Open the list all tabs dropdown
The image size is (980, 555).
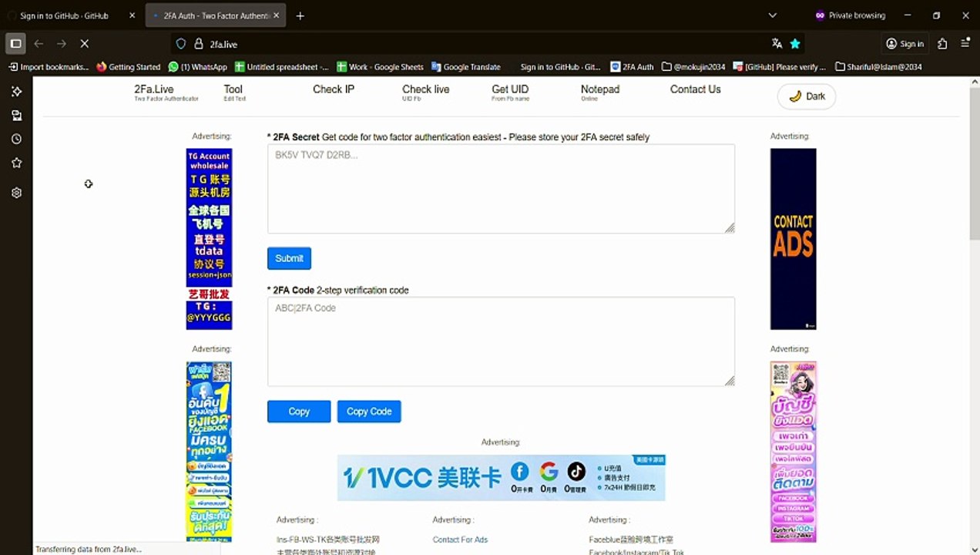[x=773, y=15]
